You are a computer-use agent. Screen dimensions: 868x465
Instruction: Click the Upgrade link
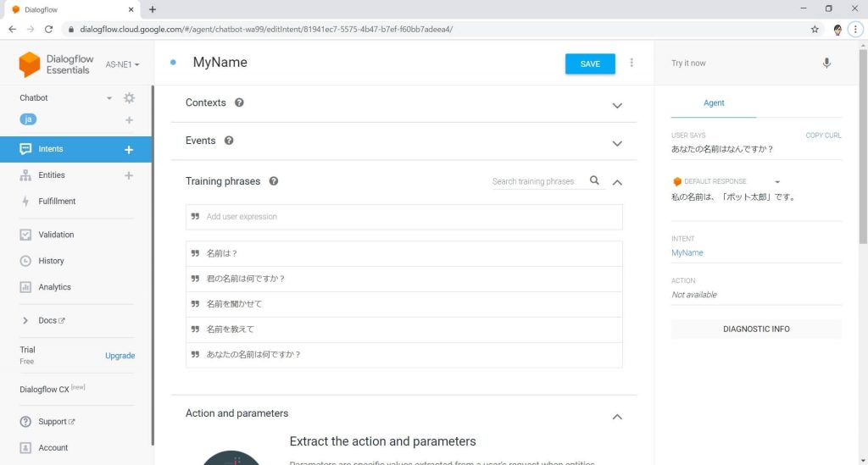(x=120, y=356)
